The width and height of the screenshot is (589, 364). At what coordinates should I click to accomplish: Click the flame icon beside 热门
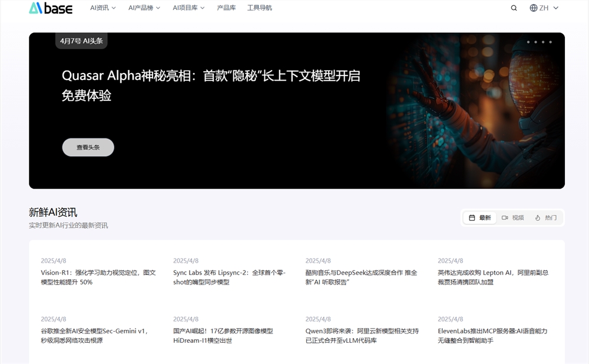(538, 217)
